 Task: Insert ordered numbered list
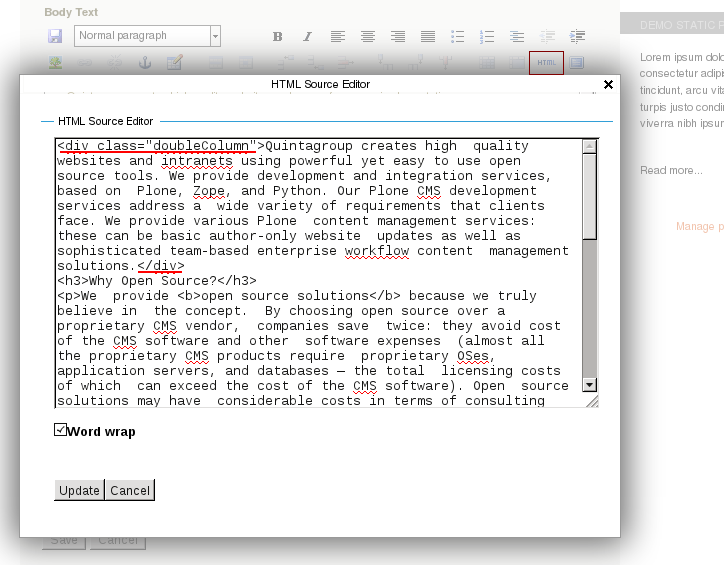(487, 37)
